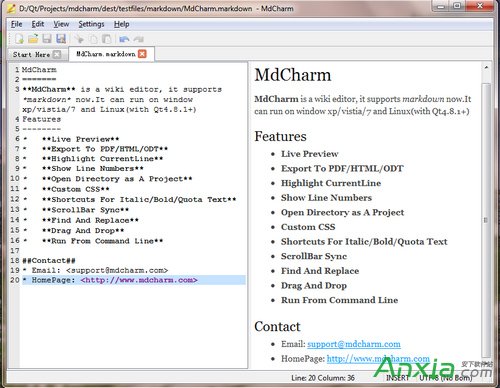
Task: Open the Edit menu
Action: (38, 24)
